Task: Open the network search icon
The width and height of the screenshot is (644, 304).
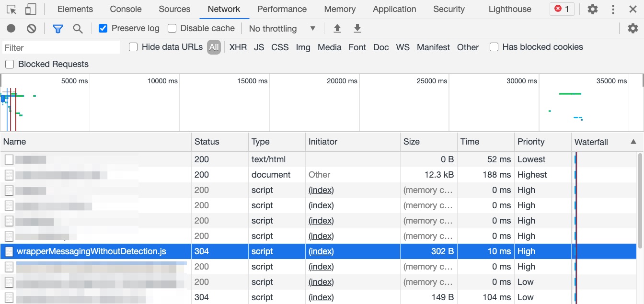Action: pos(77,28)
